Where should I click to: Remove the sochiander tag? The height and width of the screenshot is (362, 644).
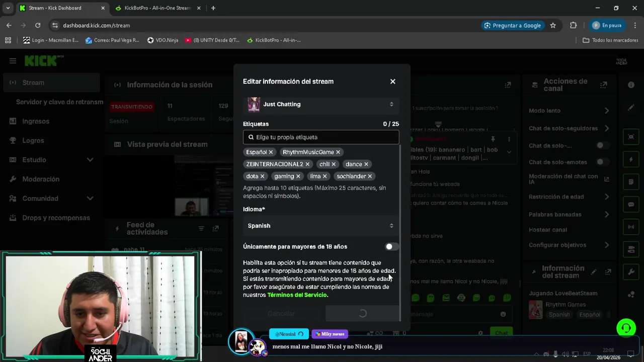370,176
